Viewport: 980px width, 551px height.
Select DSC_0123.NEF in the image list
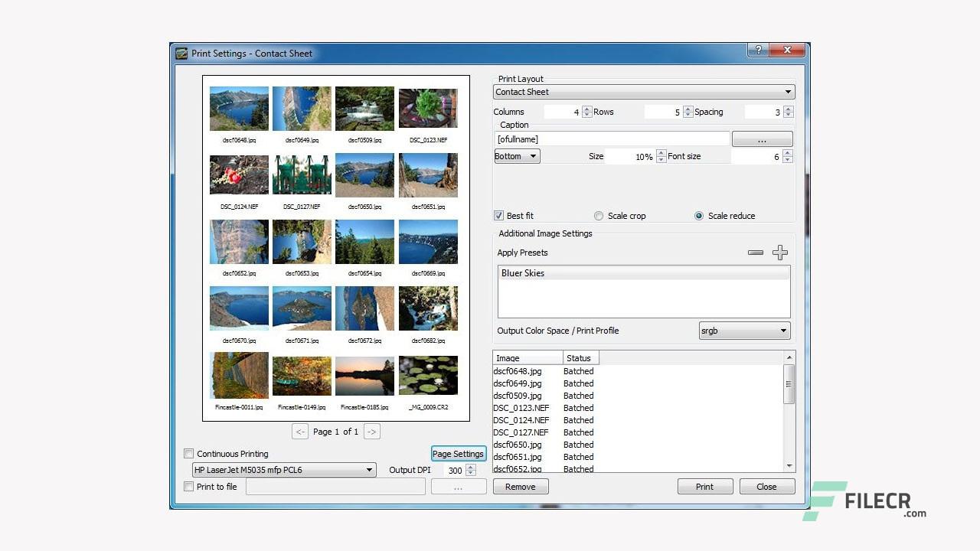[521, 408]
